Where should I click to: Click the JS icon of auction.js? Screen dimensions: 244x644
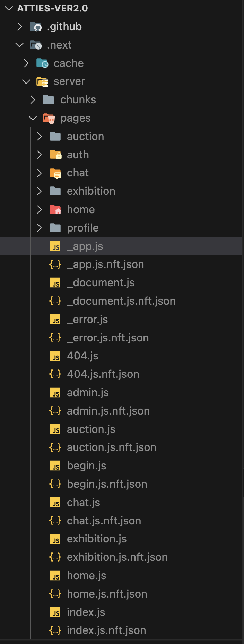coord(55,429)
